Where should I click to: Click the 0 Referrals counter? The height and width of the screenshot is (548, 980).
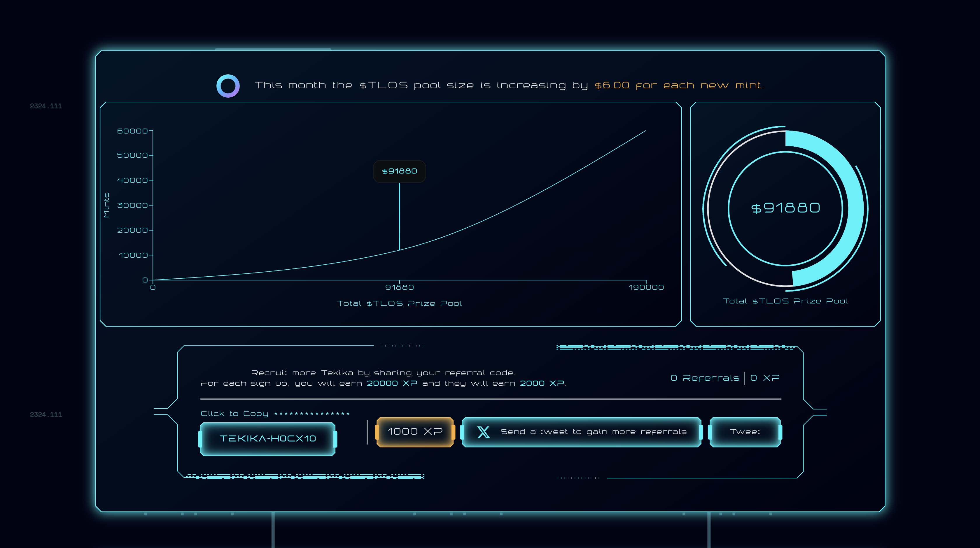pyautogui.click(x=705, y=378)
